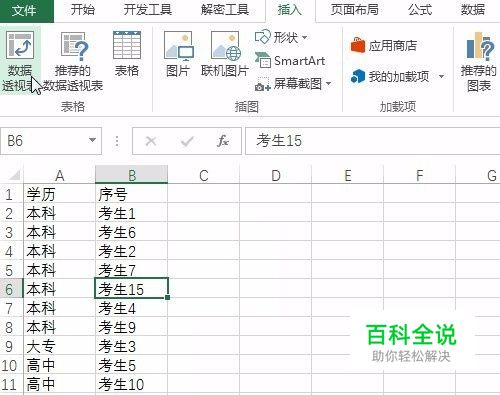Switch to the Home (开始) tab
Image resolution: width=500 pixels, height=395 pixels.
[x=82, y=10]
